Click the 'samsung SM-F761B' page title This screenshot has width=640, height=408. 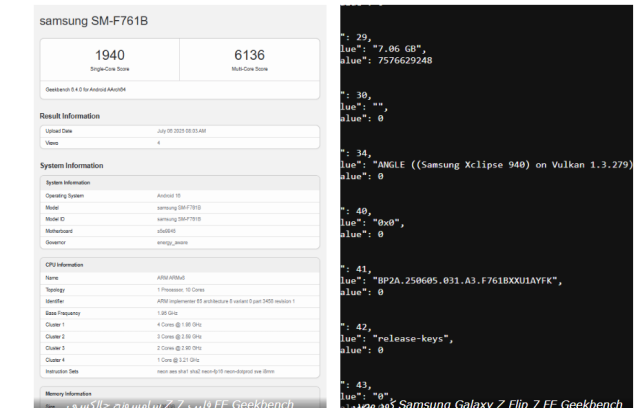[93, 21]
